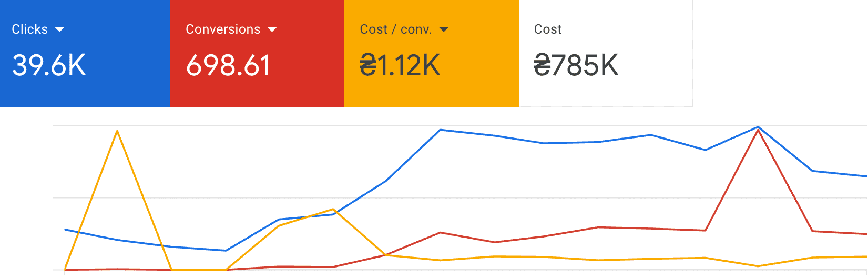
Task: Click the Clicks label text
Action: [30, 29]
